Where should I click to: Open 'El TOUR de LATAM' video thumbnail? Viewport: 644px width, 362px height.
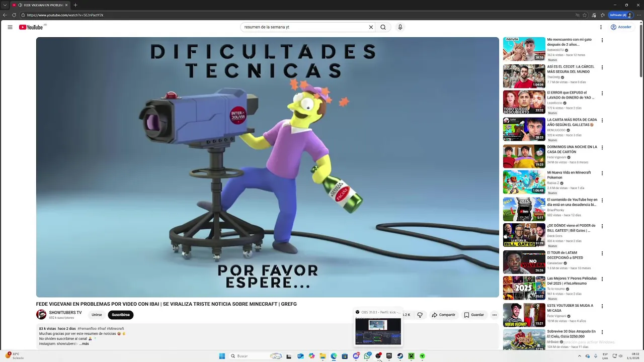(x=524, y=262)
